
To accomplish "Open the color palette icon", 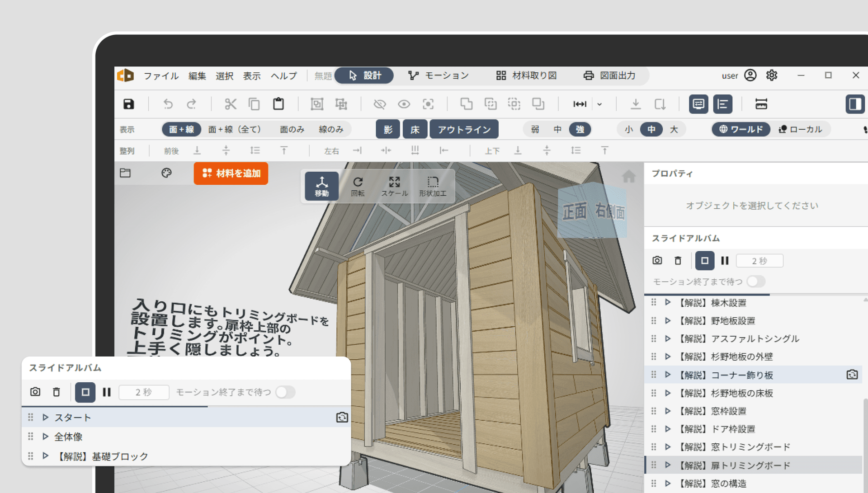I will (166, 173).
